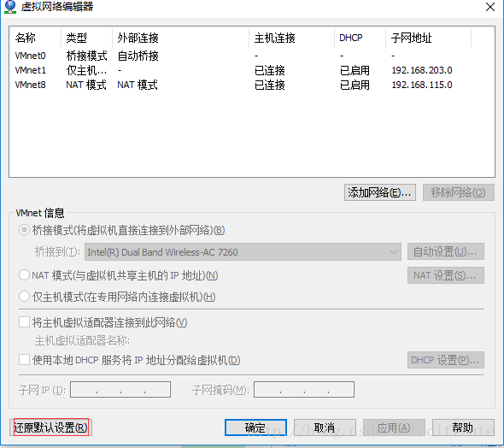
Task: Select 仅主机模式 radio button
Action: (x=24, y=297)
